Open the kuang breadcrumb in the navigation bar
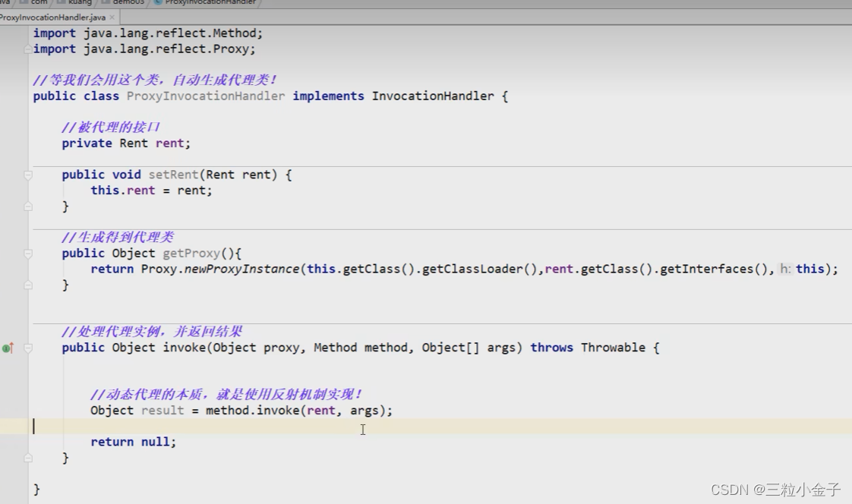 pos(75,2)
